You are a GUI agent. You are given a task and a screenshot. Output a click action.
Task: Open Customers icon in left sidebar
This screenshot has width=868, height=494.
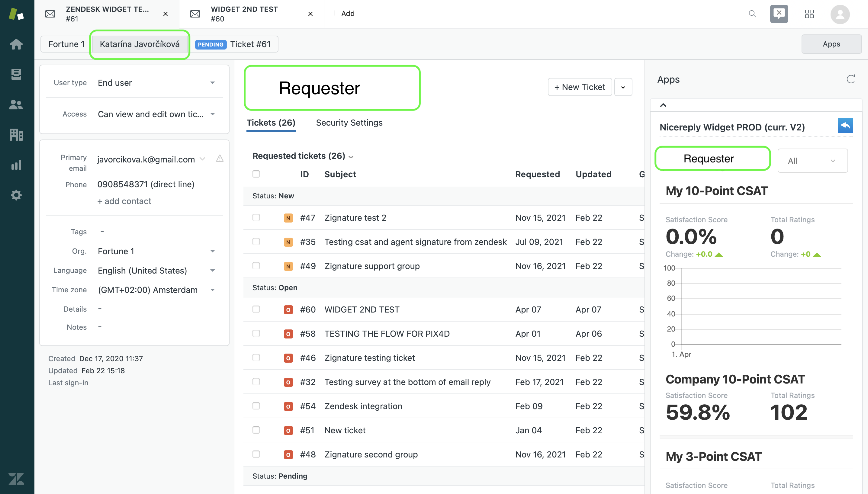point(16,104)
